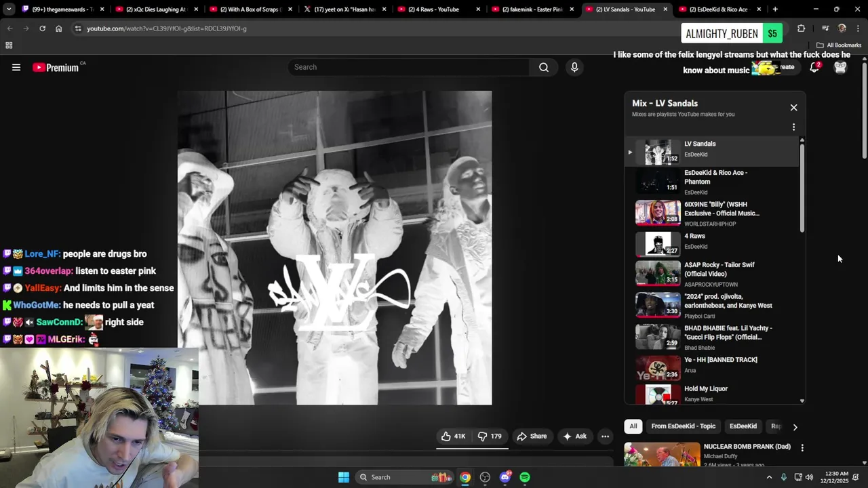Share the LV Sandals video
Viewport: 868px width, 488px height.
point(532,436)
